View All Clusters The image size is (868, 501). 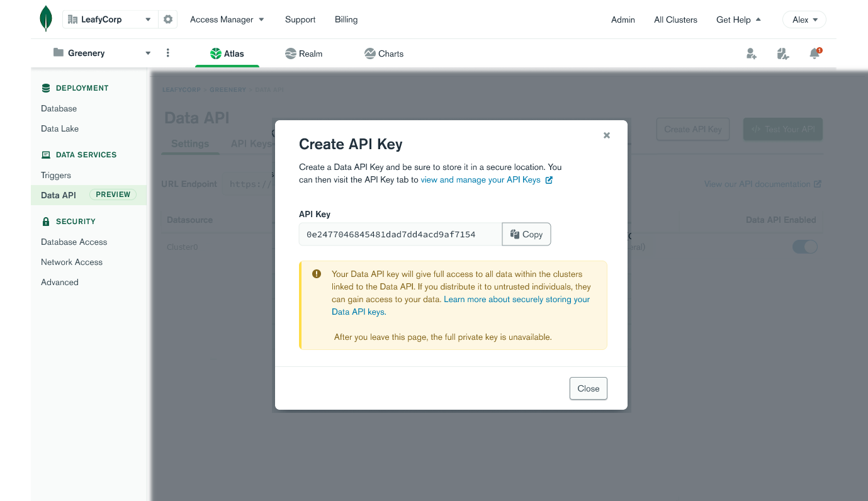pos(675,20)
